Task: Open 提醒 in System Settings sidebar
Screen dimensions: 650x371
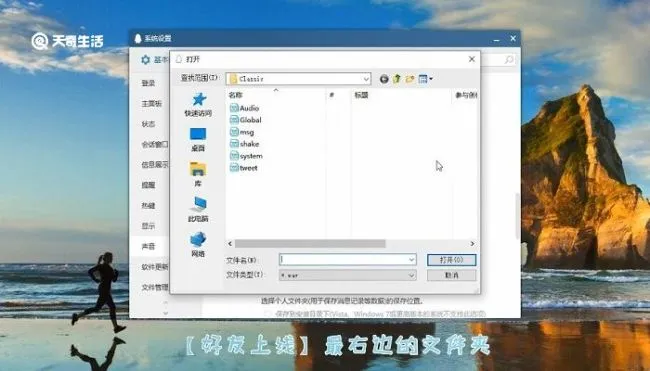Action: 148,185
